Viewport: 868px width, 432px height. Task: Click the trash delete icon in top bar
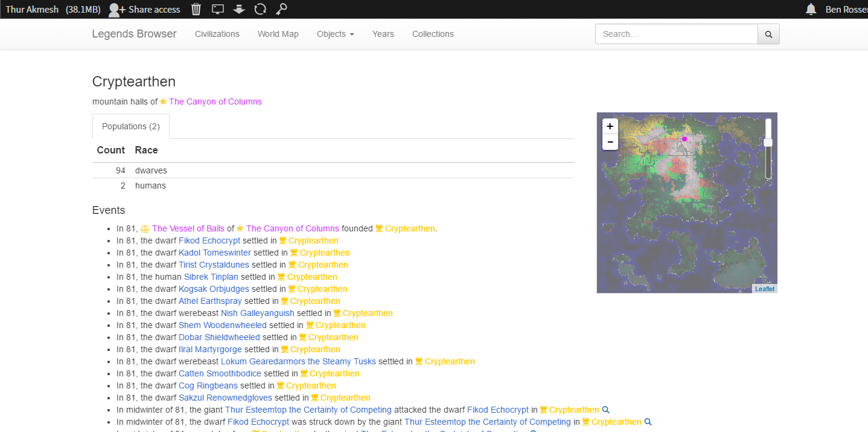196,9
